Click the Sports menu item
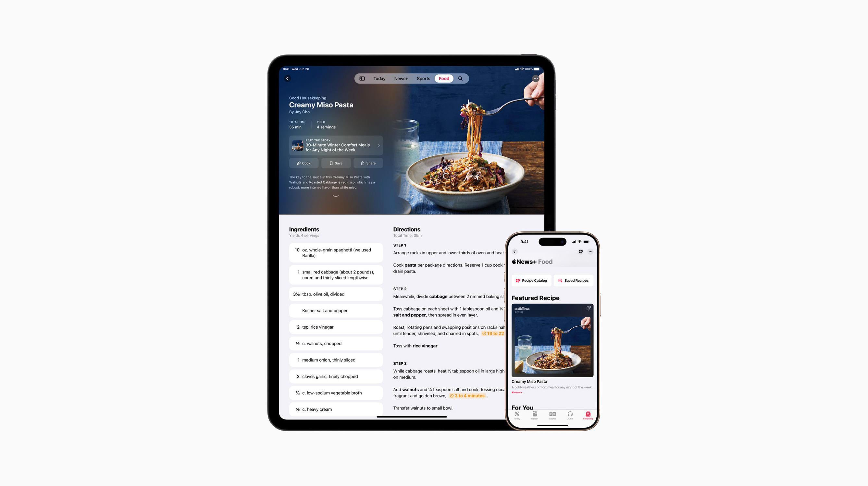 (423, 78)
